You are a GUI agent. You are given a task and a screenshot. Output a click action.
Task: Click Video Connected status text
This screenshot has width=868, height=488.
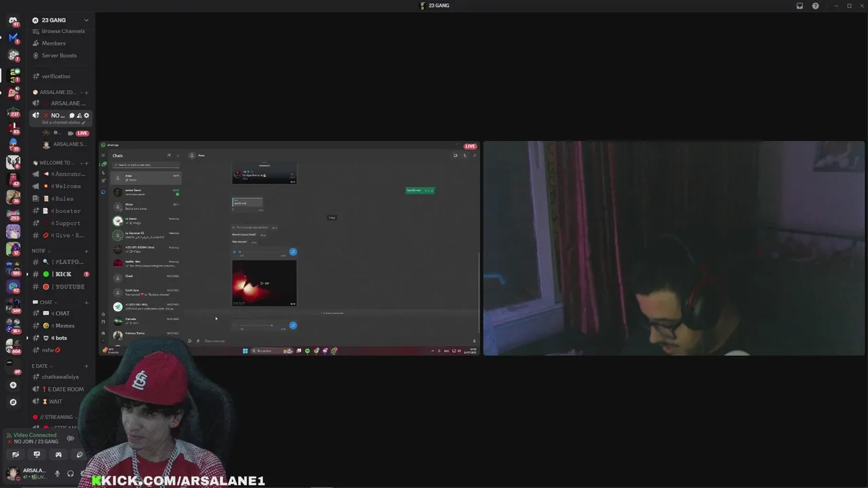click(35, 435)
